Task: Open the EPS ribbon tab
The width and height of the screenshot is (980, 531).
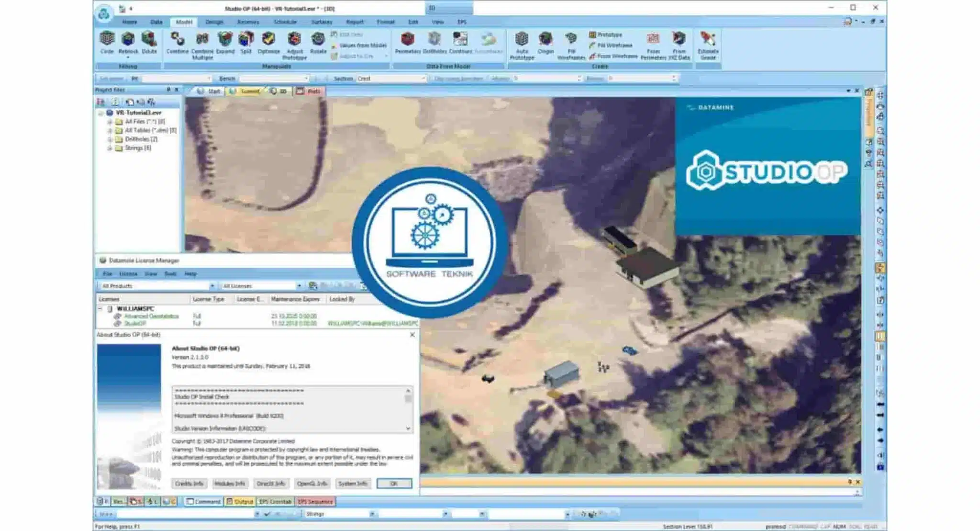Action: (462, 22)
